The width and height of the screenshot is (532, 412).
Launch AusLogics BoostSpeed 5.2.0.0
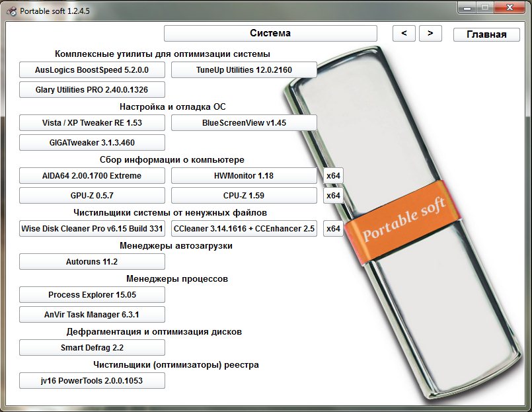[x=92, y=69]
